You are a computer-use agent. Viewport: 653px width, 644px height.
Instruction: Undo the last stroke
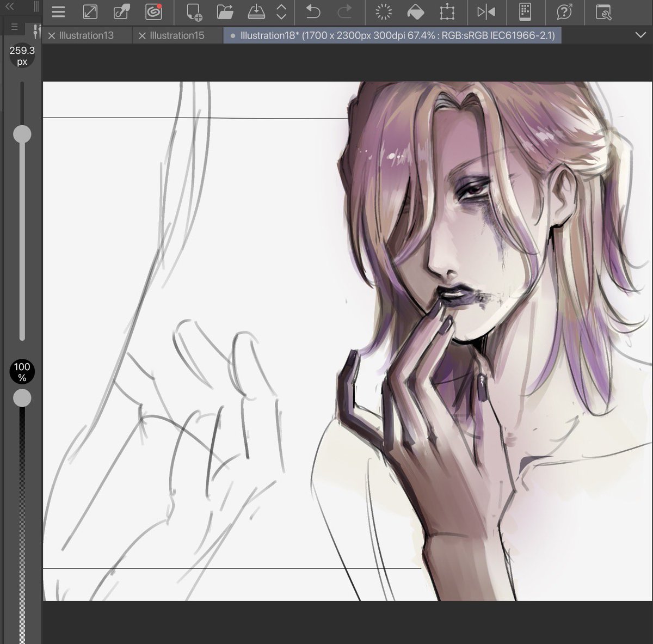313,11
